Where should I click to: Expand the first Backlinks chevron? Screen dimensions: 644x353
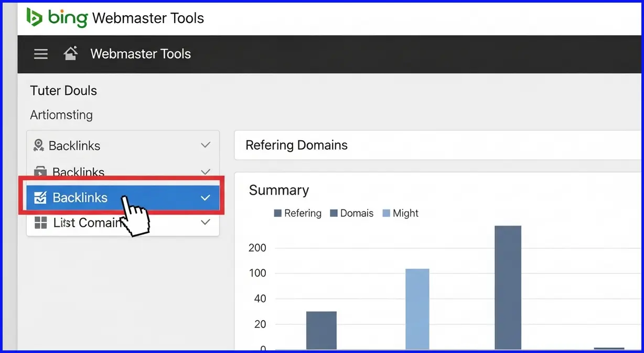click(x=206, y=145)
